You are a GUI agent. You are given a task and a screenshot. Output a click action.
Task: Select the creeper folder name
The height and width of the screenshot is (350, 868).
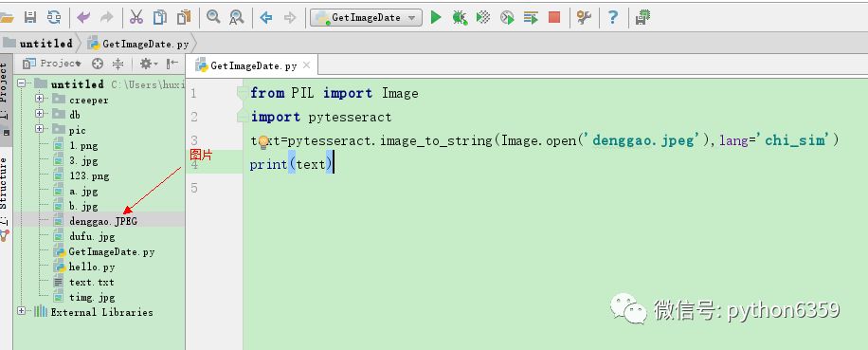click(88, 101)
